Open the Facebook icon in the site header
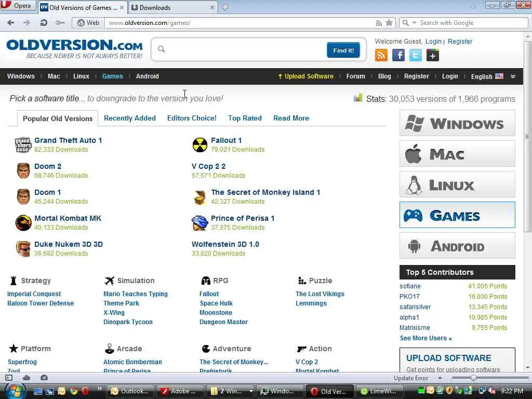Screen dimensions: 532x399 398,55
